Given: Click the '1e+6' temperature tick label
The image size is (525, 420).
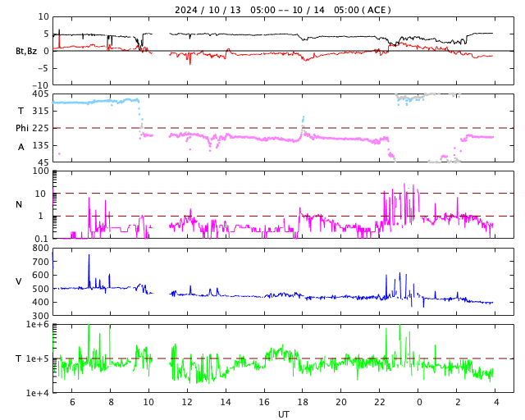Looking at the screenshot, I should [x=37, y=324].
